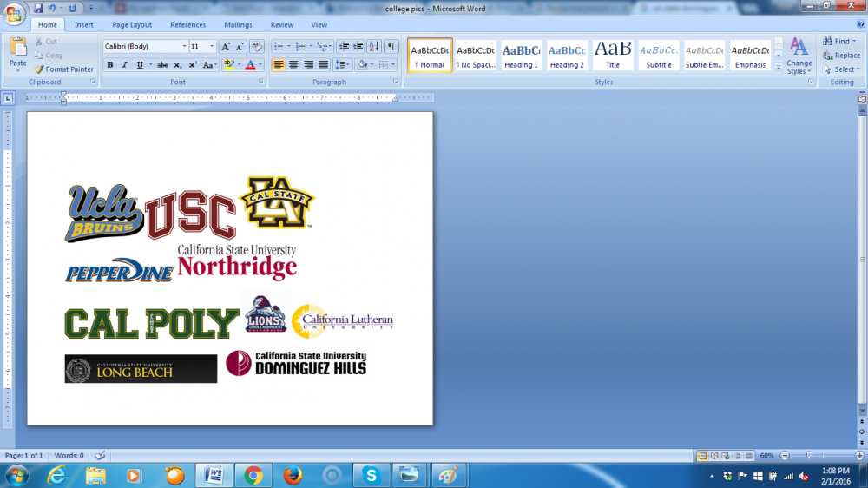Undo the last action
The image size is (868, 488).
pyautogui.click(x=52, y=9)
